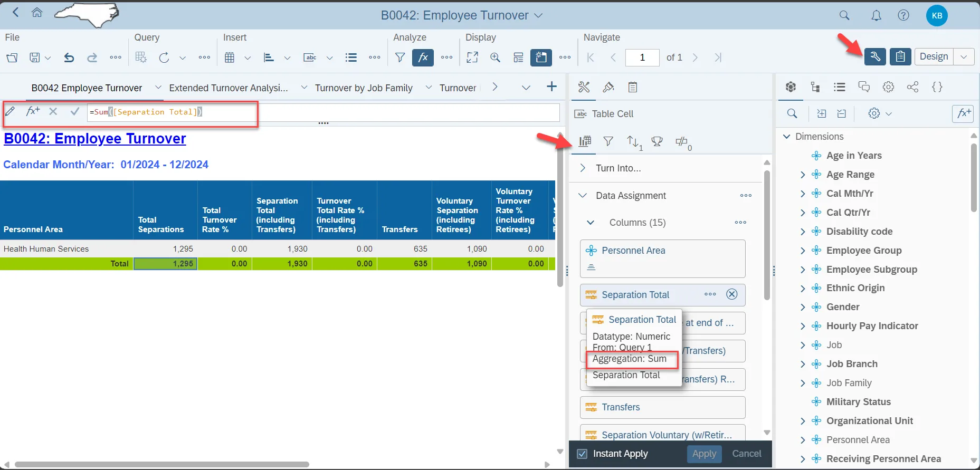Uncheck the Instant Apply checkbox
Viewport: 980px width, 470px height.
[582, 454]
